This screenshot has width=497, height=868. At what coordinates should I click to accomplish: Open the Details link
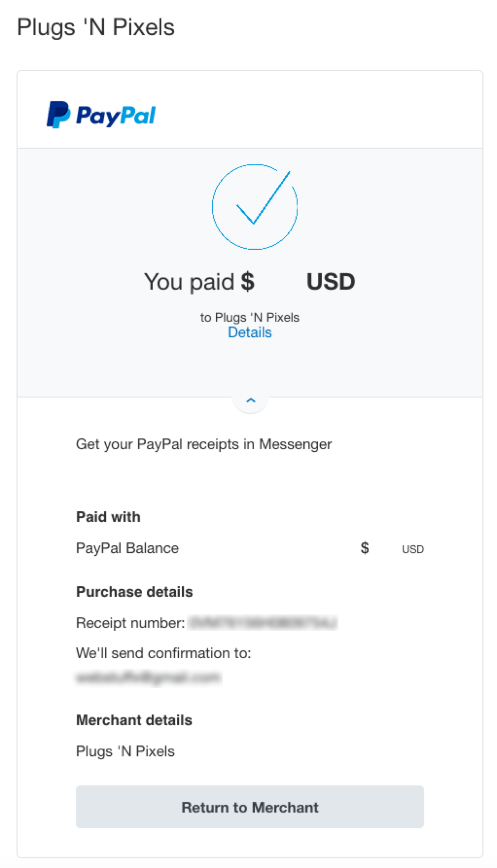coord(250,333)
